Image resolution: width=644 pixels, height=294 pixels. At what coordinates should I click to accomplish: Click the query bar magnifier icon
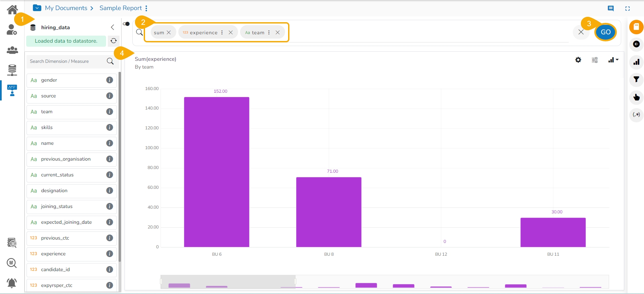(x=140, y=32)
